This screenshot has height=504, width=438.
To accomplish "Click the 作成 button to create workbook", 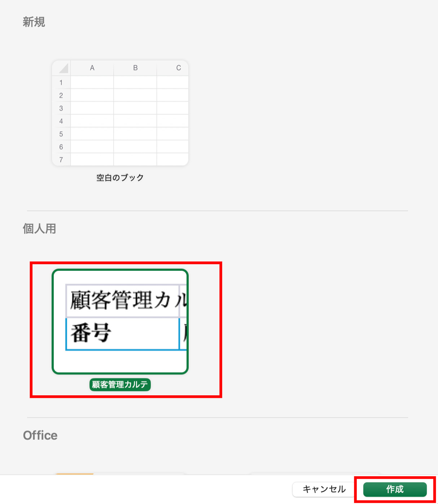I will tap(394, 490).
